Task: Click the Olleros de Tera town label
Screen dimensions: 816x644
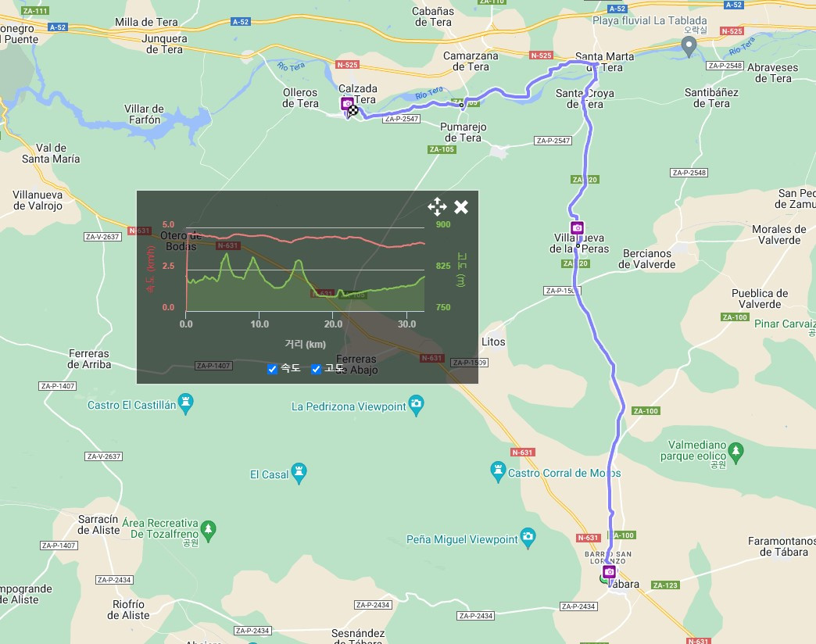Action: 300,98
